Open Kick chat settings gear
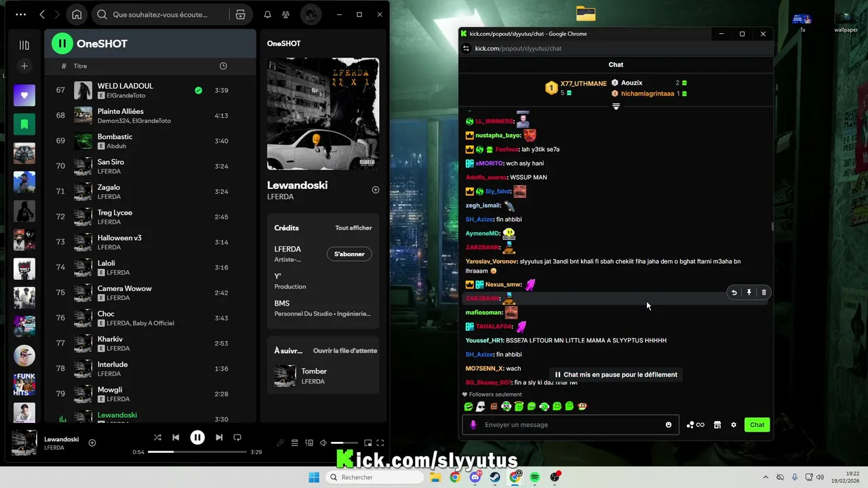 tap(733, 425)
